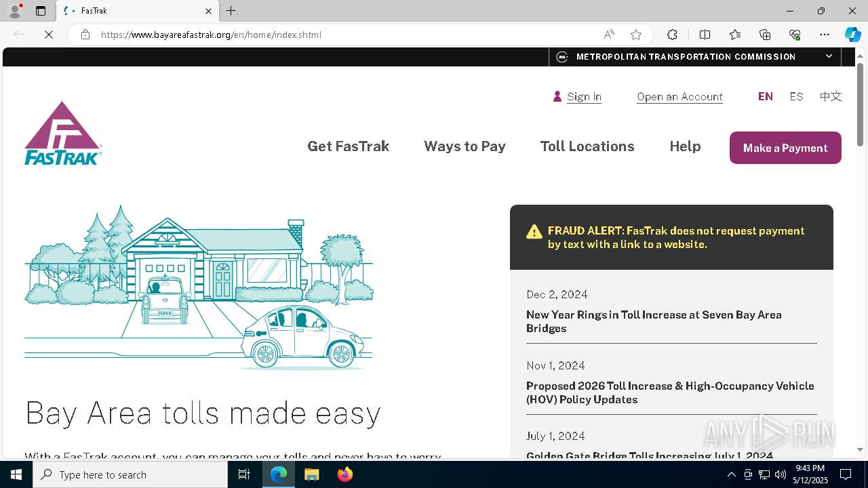Click the house and cars illustration
This screenshot has height=488, width=868.
199,287
